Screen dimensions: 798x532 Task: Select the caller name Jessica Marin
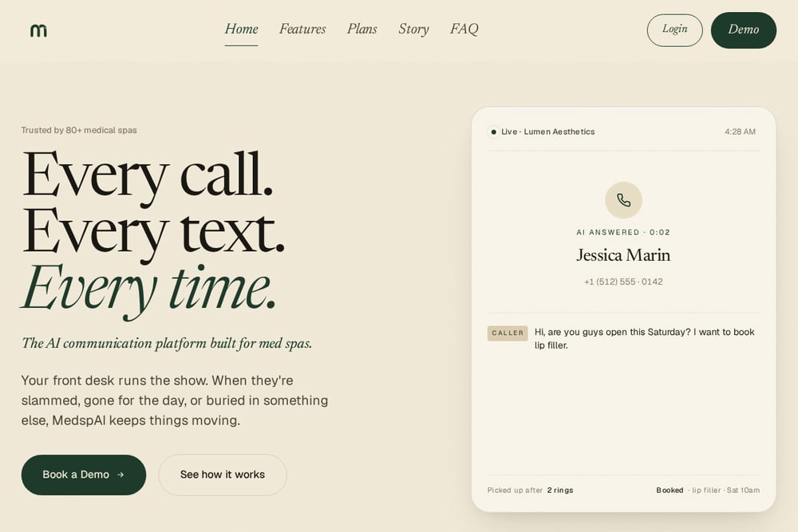pos(623,254)
